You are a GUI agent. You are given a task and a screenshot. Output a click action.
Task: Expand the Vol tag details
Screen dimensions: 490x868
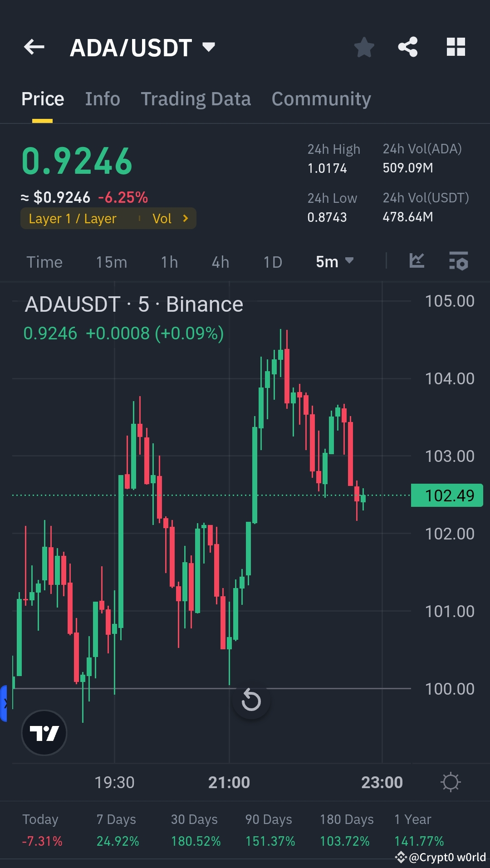click(171, 218)
